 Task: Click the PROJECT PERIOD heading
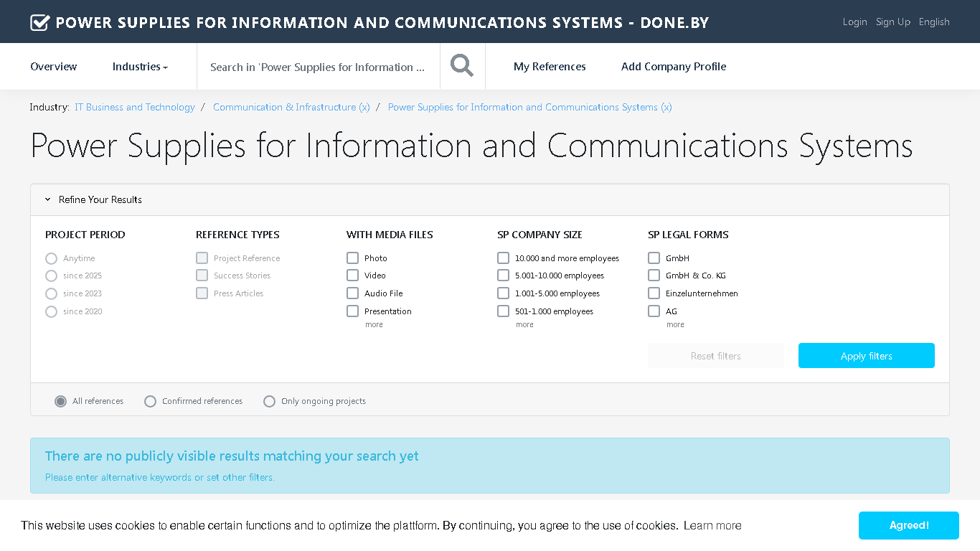(x=85, y=235)
